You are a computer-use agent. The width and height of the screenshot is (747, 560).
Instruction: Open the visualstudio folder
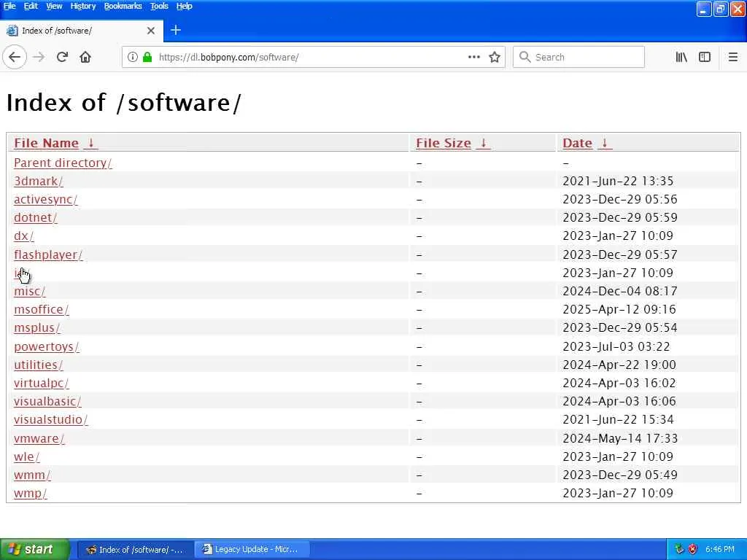[x=51, y=419]
